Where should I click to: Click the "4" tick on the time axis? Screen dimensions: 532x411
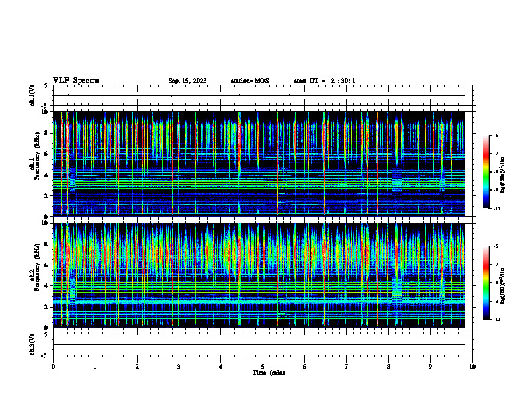(x=221, y=367)
